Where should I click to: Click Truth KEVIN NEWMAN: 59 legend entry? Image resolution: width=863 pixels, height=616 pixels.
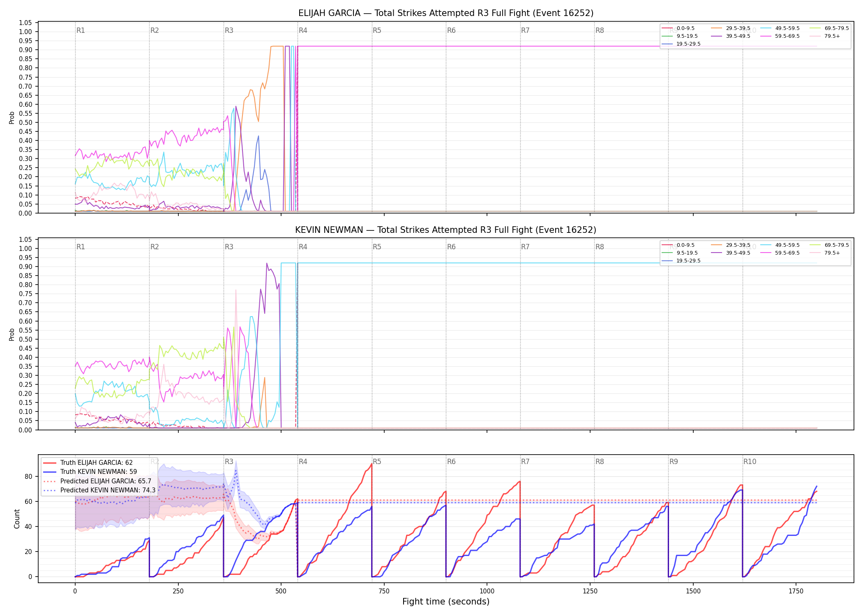pos(90,472)
